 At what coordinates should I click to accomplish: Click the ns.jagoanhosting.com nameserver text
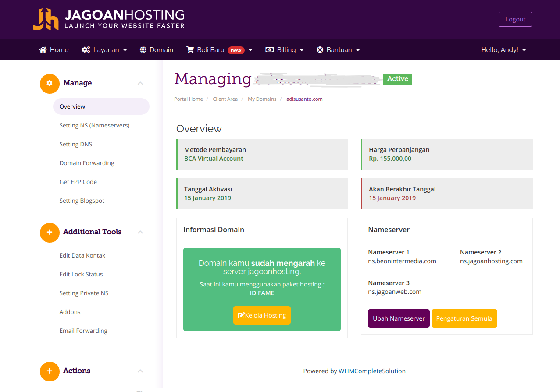point(491,261)
